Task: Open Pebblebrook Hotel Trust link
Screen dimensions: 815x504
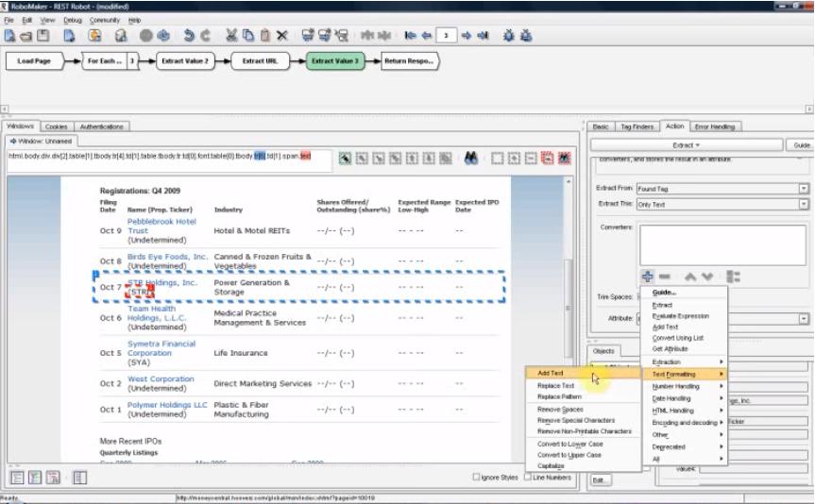Action: (x=161, y=226)
